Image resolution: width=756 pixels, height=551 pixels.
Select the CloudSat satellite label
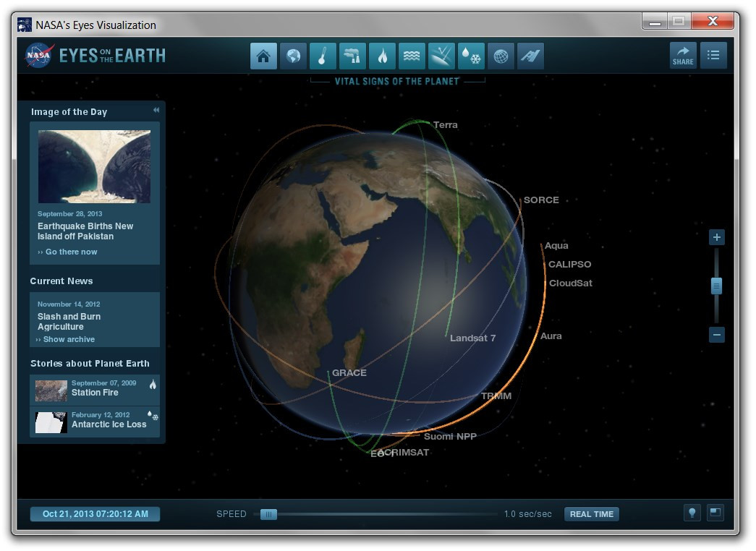pyautogui.click(x=570, y=283)
